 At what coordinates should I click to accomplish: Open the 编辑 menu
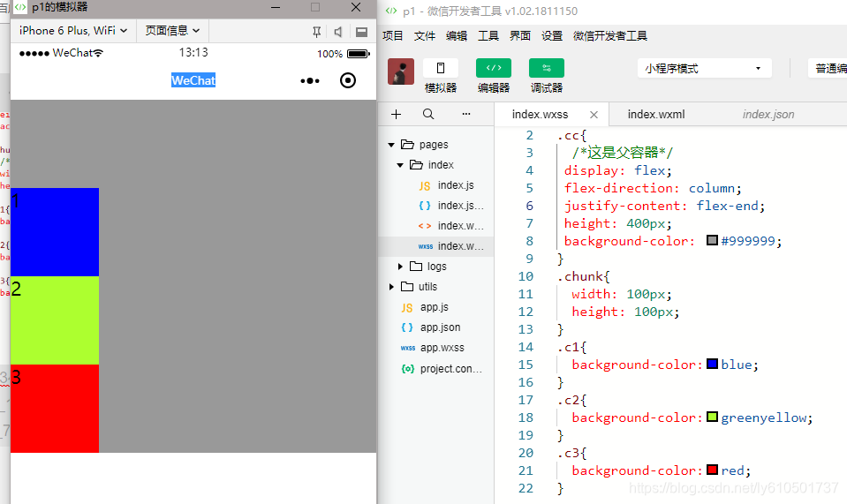point(457,35)
